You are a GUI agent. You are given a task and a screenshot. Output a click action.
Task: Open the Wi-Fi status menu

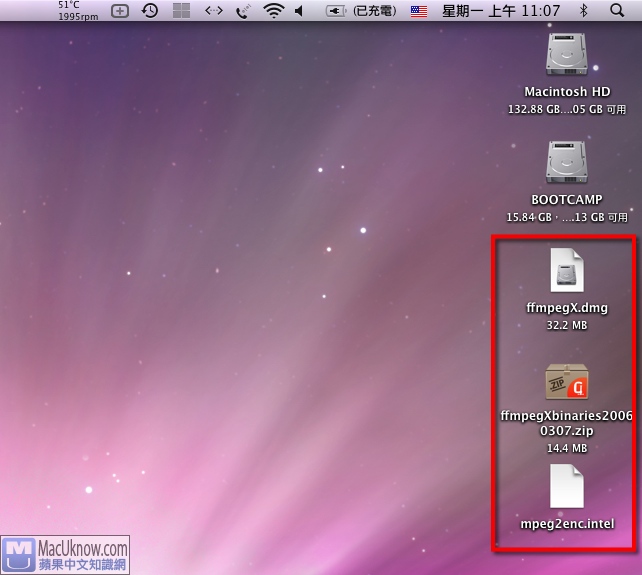[x=274, y=11]
